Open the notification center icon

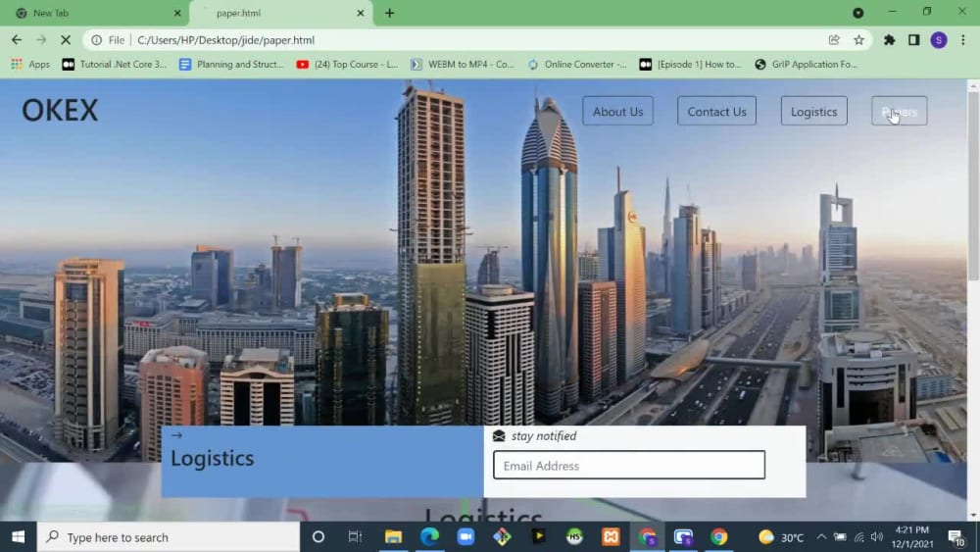pyautogui.click(x=955, y=537)
